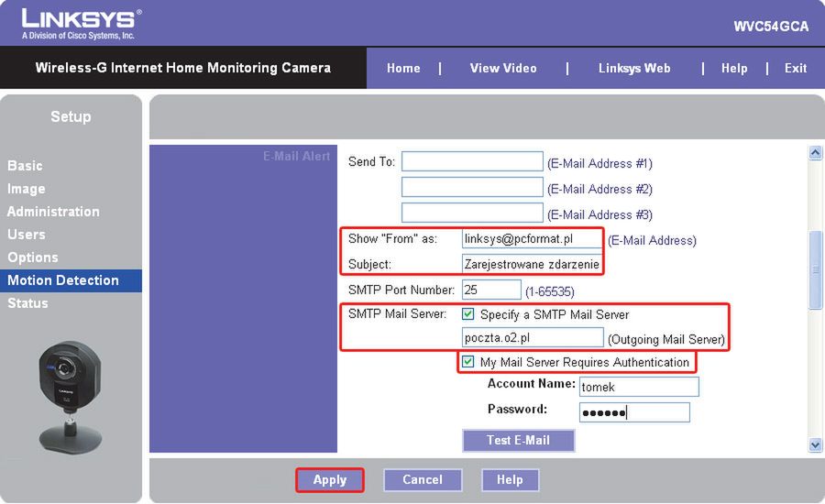Click the E-Mail Address #2 field
The height and width of the screenshot is (504, 825).
(472, 187)
